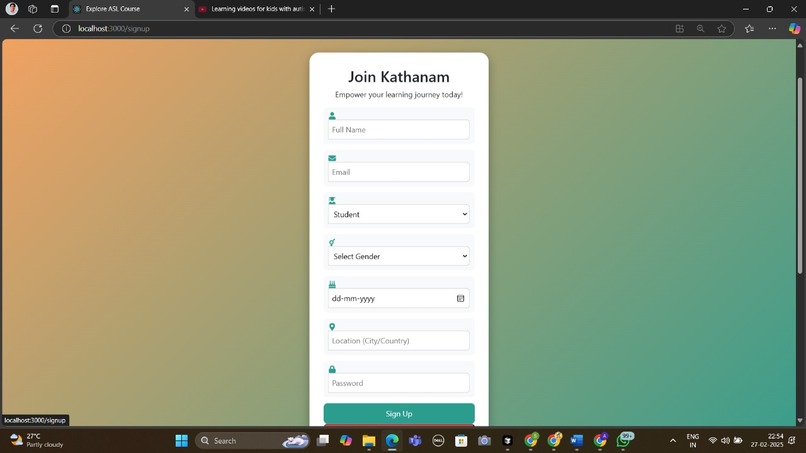
Task: Close the Learning videos for kids tab
Action: [x=312, y=9]
